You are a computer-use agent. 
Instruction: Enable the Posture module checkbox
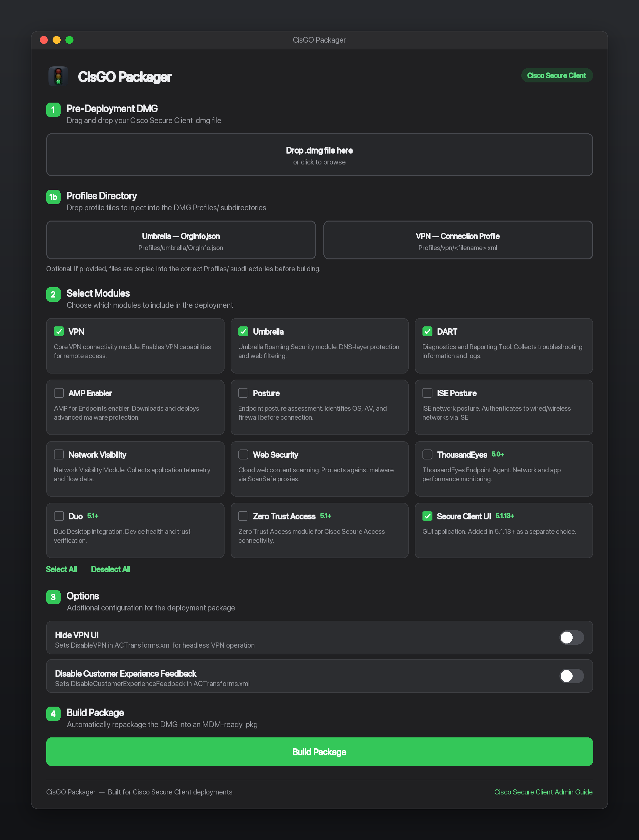click(x=243, y=393)
